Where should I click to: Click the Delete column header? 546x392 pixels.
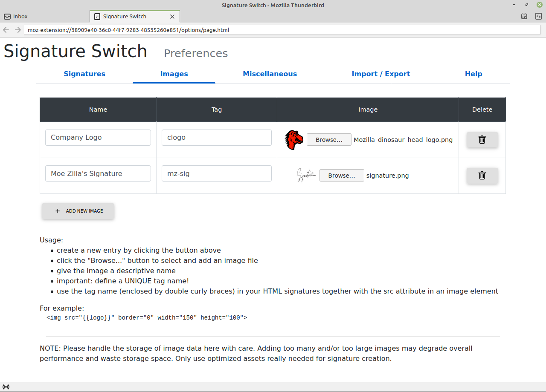pos(482,110)
